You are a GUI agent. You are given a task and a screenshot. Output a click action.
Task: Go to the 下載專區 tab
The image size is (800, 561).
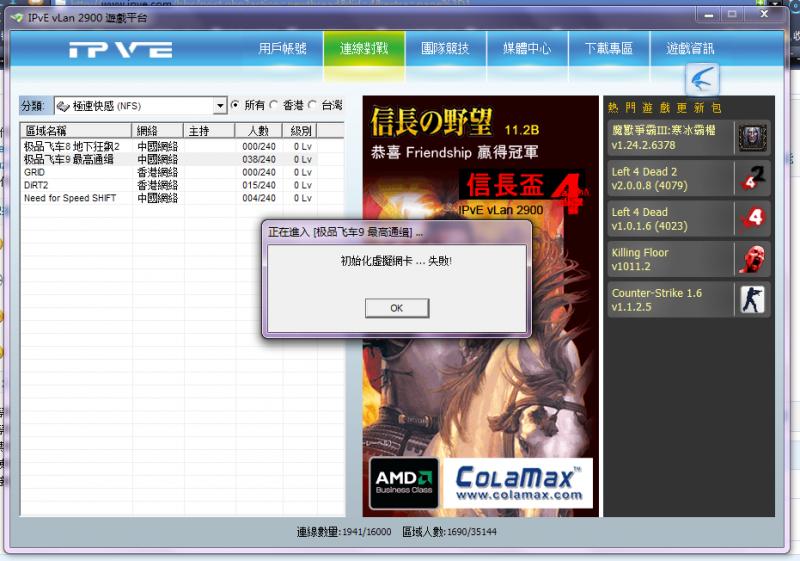(609, 48)
